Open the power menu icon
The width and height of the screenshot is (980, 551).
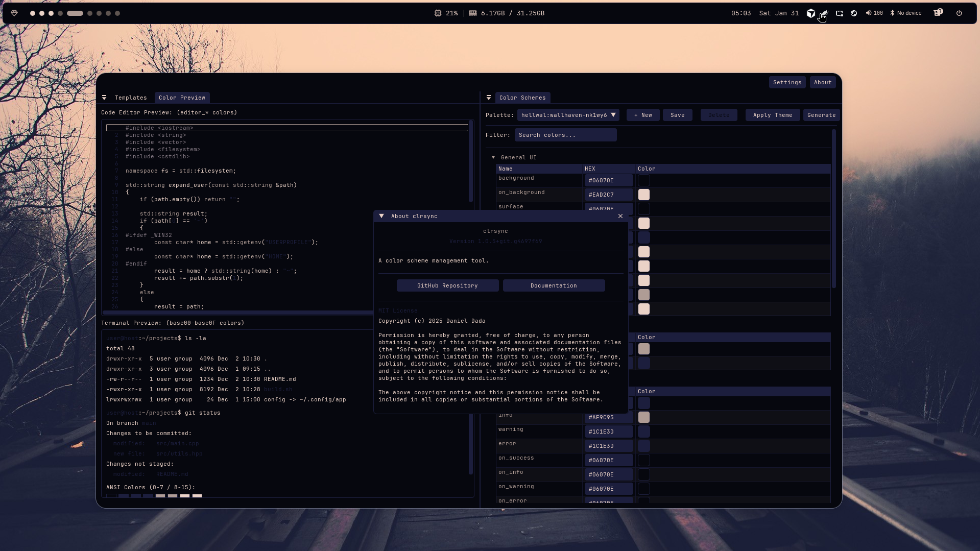point(959,13)
